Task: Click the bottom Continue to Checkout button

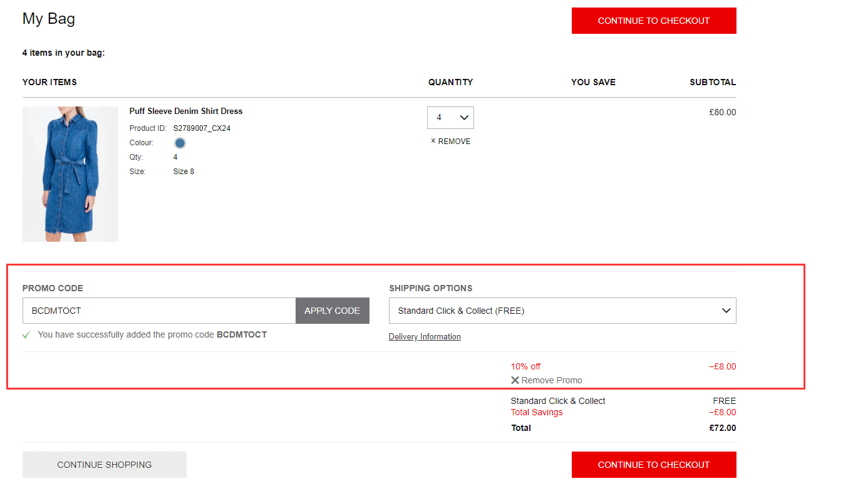Action: coord(654,465)
